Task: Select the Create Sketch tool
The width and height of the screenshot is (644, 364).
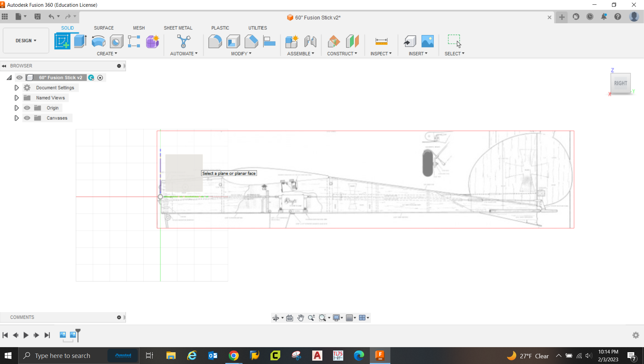Action: pyautogui.click(x=62, y=41)
